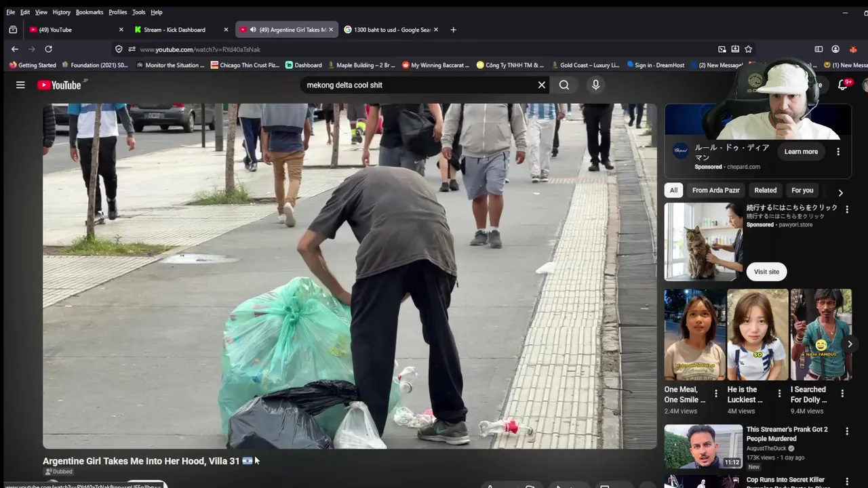
Task: Clear the YouTube search text
Action: (x=542, y=85)
